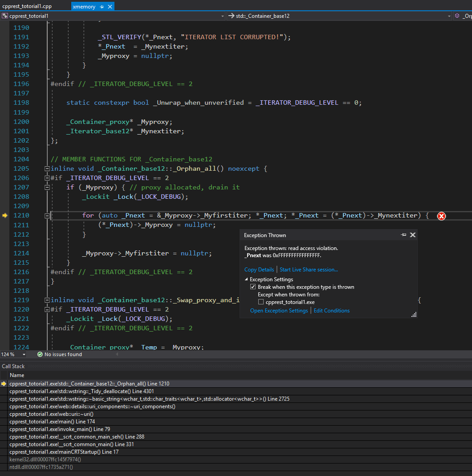The height and width of the screenshot is (476, 472).
Task: Click the Open Exception Settings link
Action: 279,311
